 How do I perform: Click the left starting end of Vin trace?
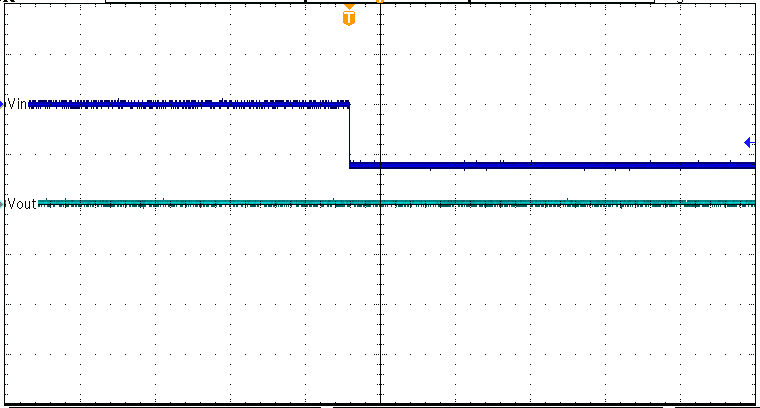[32, 103]
